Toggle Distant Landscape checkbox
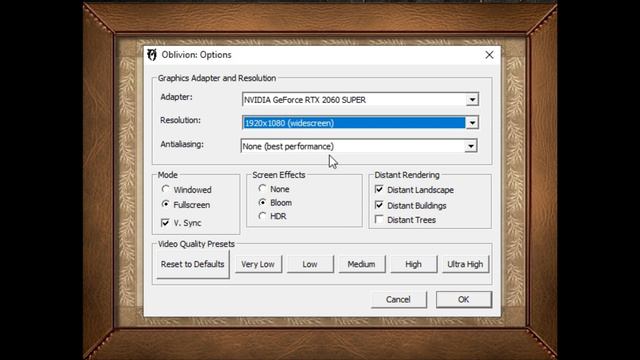The height and width of the screenshot is (360, 640). (379, 189)
